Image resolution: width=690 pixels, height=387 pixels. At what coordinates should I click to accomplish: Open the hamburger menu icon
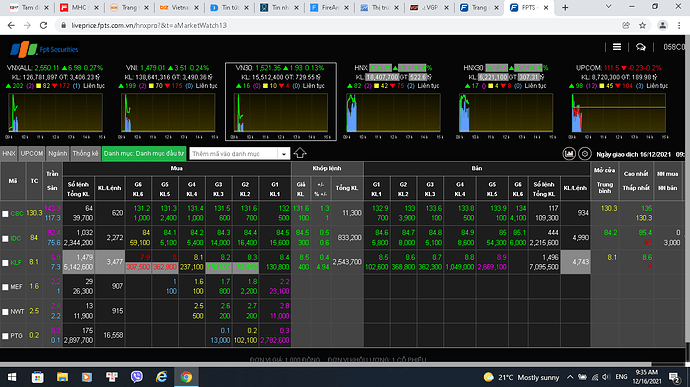click(x=617, y=47)
